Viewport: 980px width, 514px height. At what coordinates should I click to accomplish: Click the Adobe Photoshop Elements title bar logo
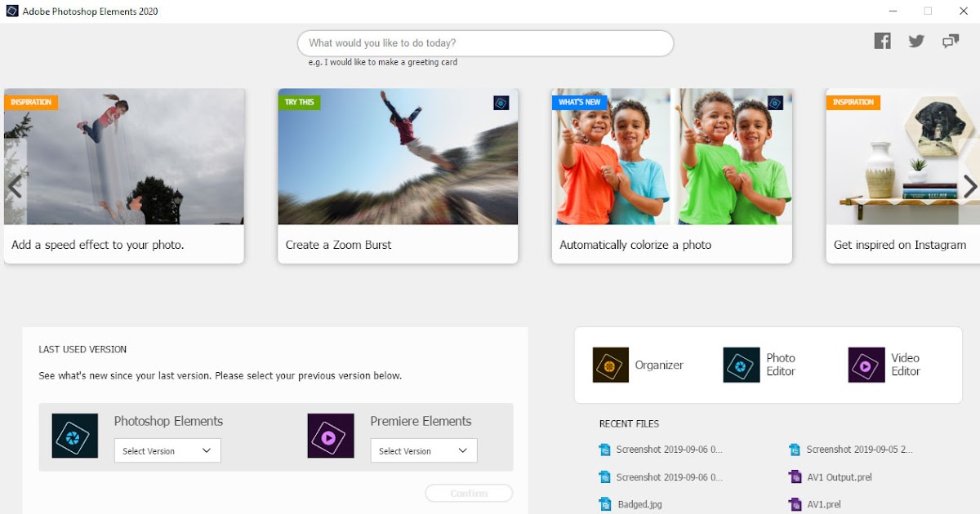pyautogui.click(x=11, y=11)
